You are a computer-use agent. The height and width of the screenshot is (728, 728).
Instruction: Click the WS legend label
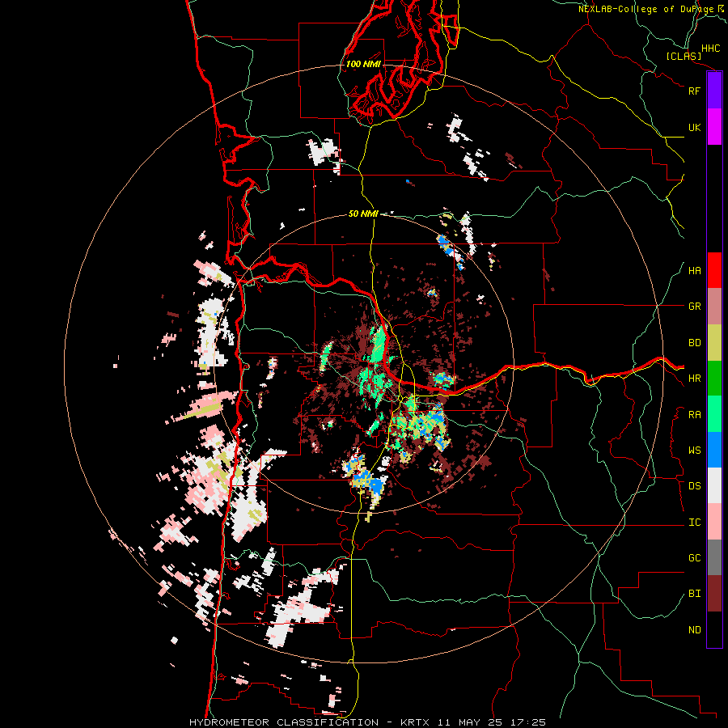pyautogui.click(x=694, y=451)
